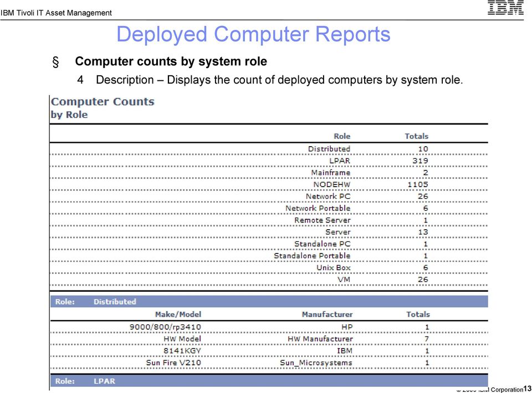This screenshot has width=532, height=393.
Task: Click the total 1 for Standalone PC
Action: (x=426, y=244)
